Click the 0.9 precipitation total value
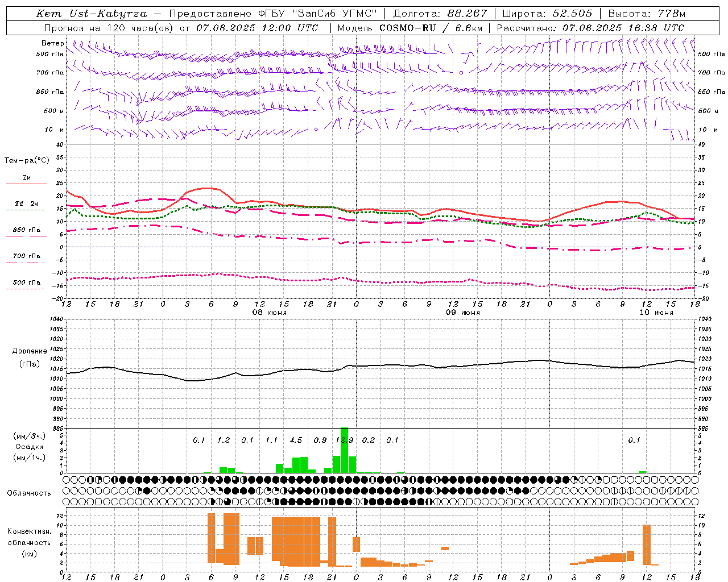This screenshot has height=582, width=728. click(x=320, y=440)
